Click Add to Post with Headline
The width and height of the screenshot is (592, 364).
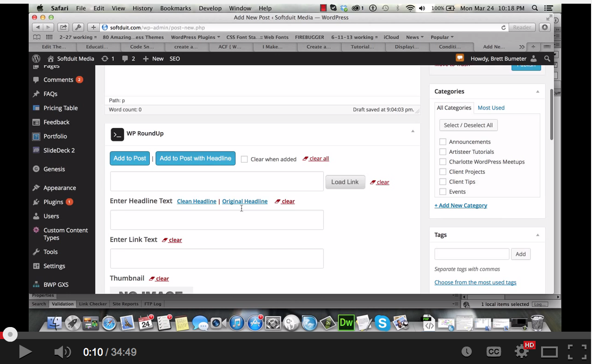(195, 158)
